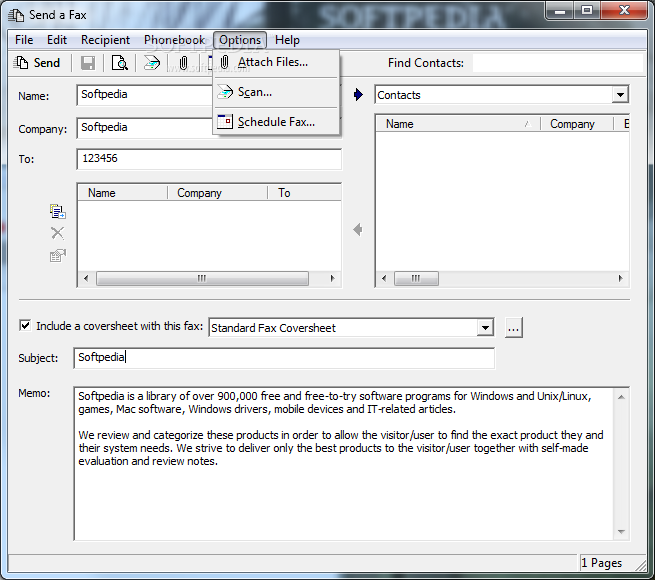655x580 pixels.
Task: Open the Help menu
Action: pyautogui.click(x=287, y=40)
